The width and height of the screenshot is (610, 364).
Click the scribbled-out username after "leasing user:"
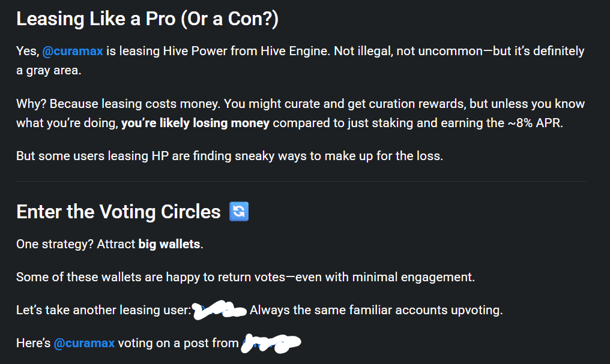(220, 310)
